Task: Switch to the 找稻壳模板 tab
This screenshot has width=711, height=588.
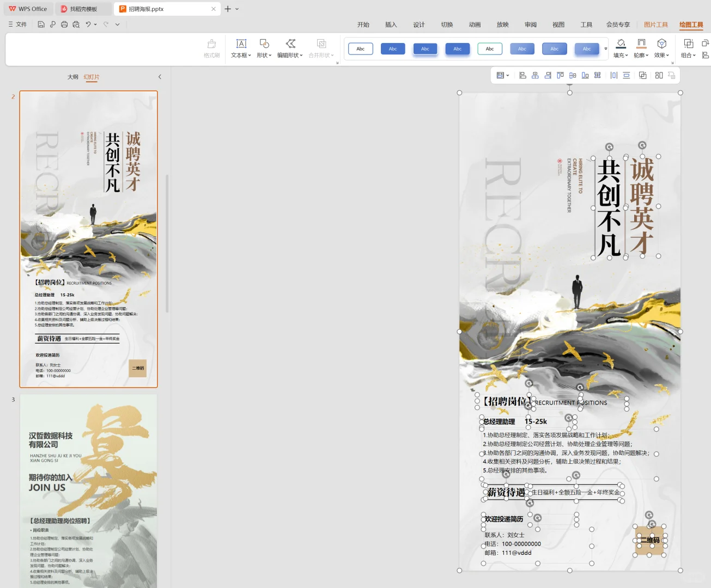Action: tap(83, 9)
